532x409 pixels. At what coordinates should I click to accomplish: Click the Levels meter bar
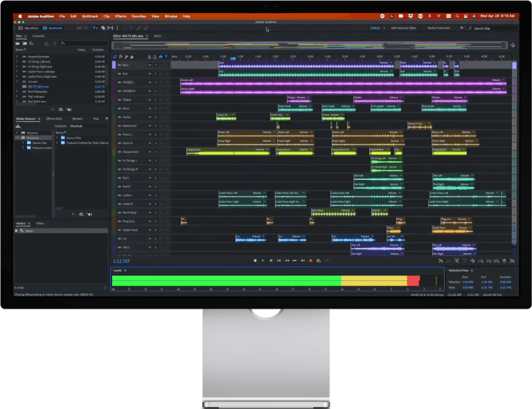(x=278, y=281)
